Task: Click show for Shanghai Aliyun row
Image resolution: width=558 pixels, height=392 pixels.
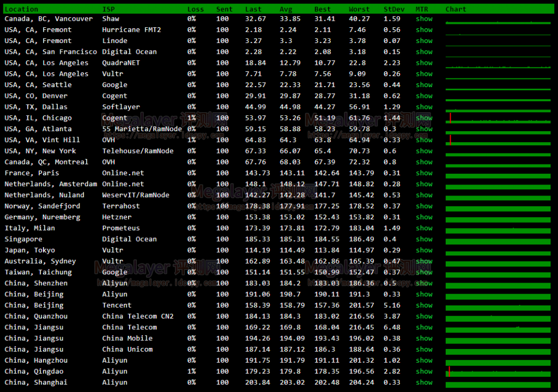Action: [x=424, y=383]
